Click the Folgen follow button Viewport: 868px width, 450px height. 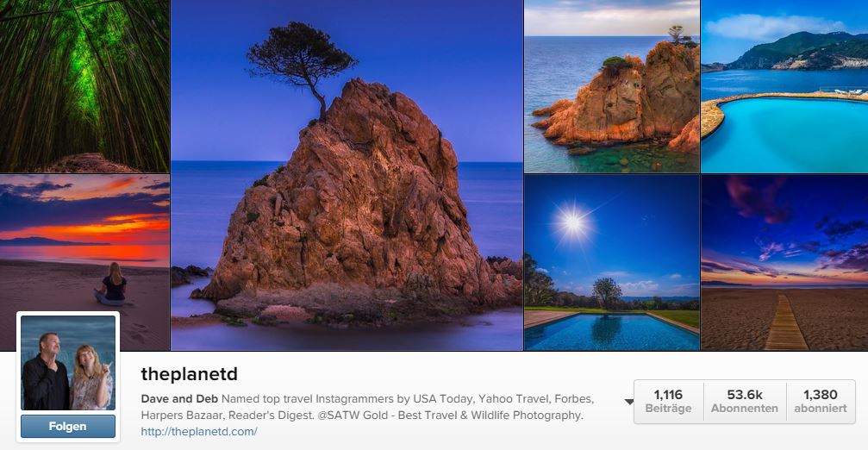[68, 426]
